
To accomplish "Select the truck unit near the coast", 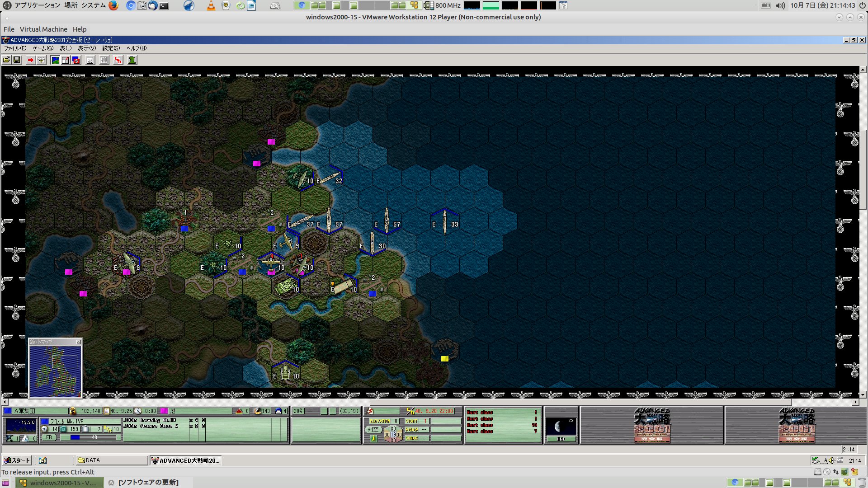I will [x=344, y=286].
